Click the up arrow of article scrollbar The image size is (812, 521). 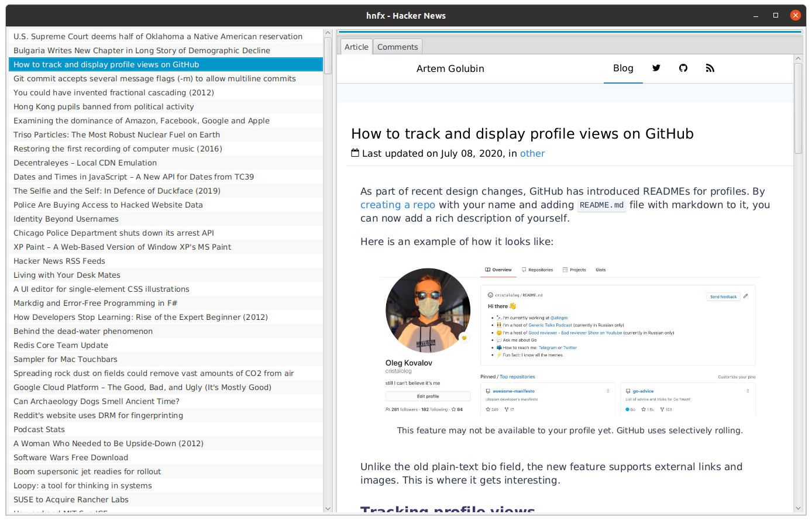click(798, 58)
